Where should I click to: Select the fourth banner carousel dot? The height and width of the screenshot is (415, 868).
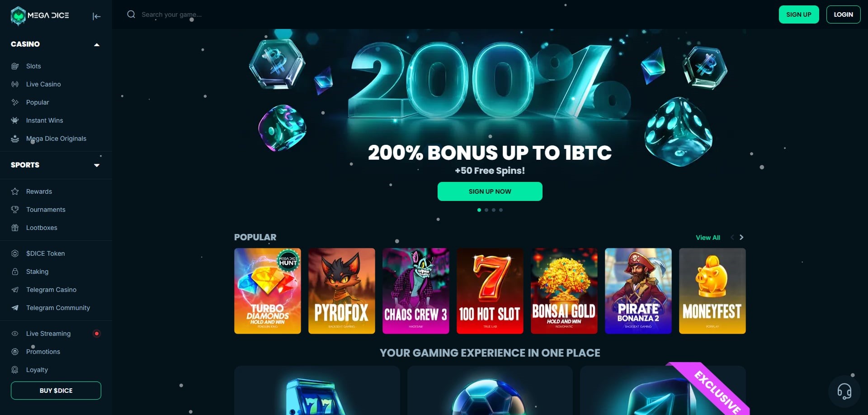pos(501,210)
